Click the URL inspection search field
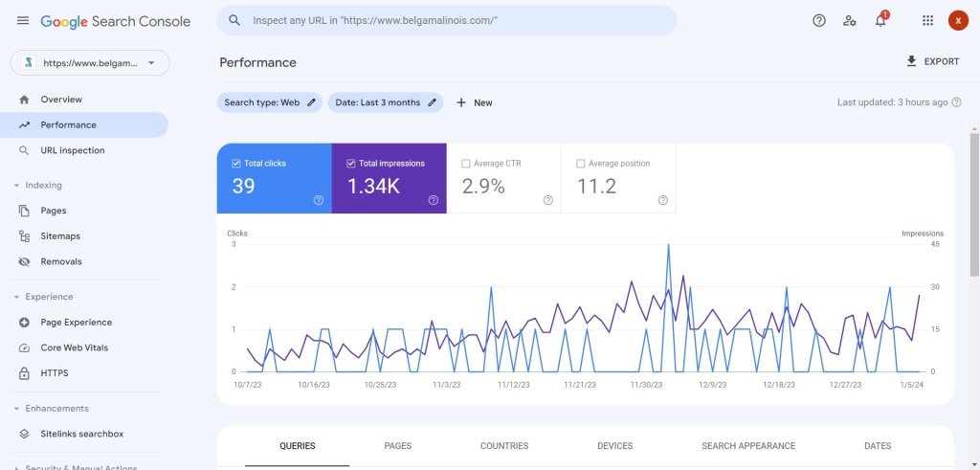 click(x=459, y=20)
